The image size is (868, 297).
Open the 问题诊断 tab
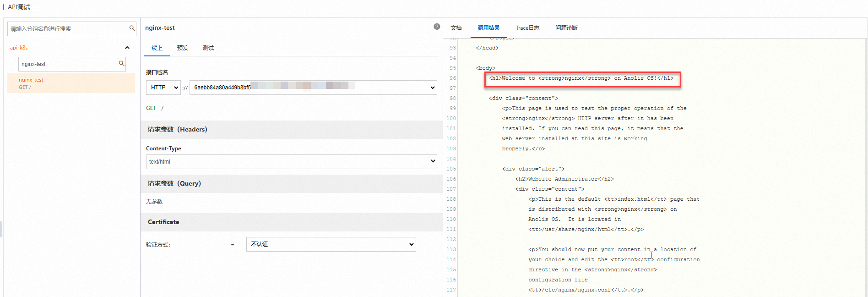click(566, 28)
